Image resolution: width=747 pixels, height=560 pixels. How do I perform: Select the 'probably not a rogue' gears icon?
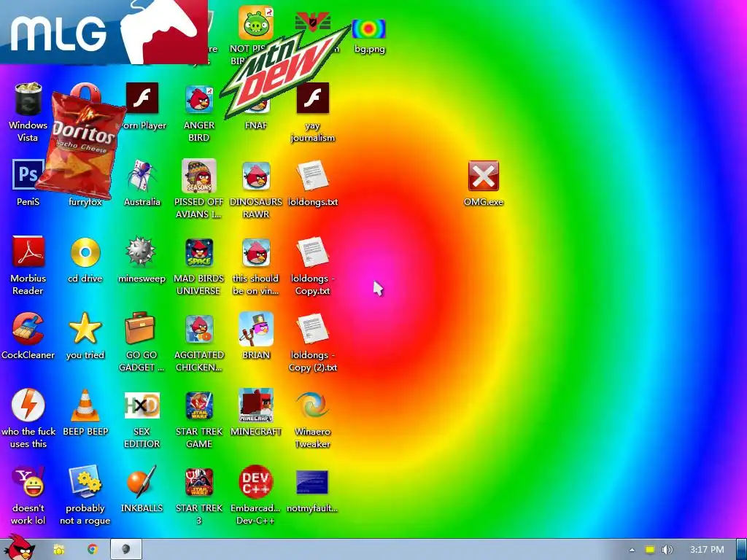pyautogui.click(x=85, y=481)
